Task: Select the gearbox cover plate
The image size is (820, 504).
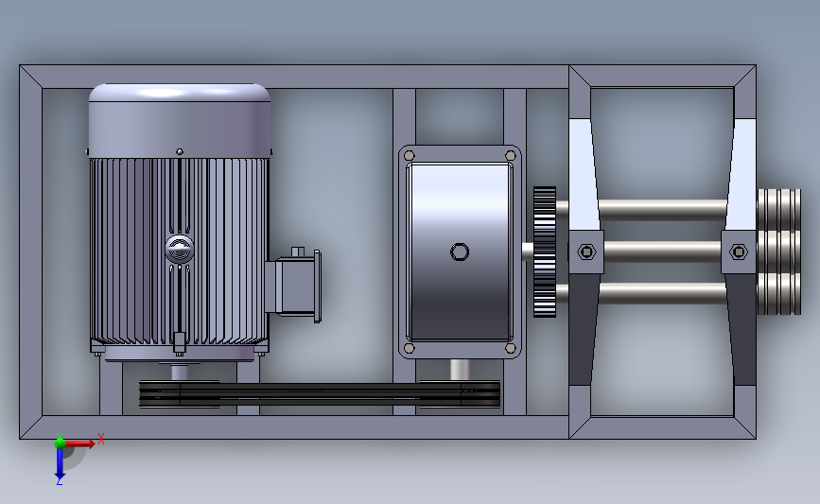Action: click(x=460, y=252)
